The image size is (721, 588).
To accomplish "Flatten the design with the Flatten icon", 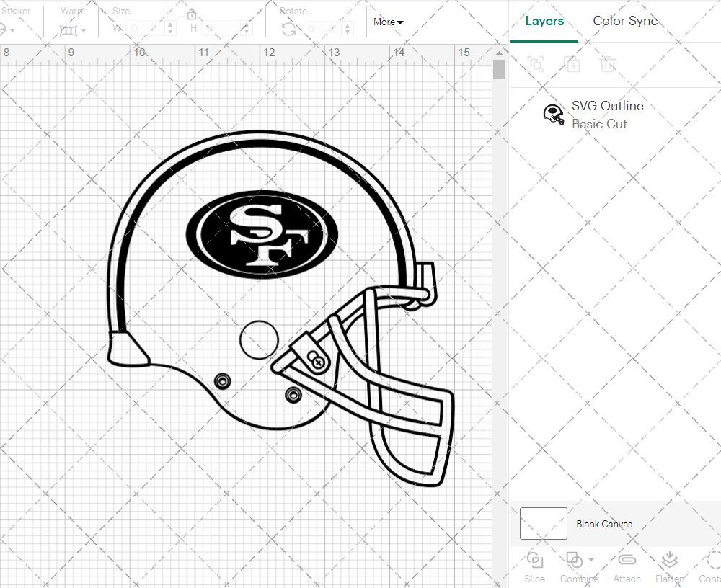I will [669, 559].
